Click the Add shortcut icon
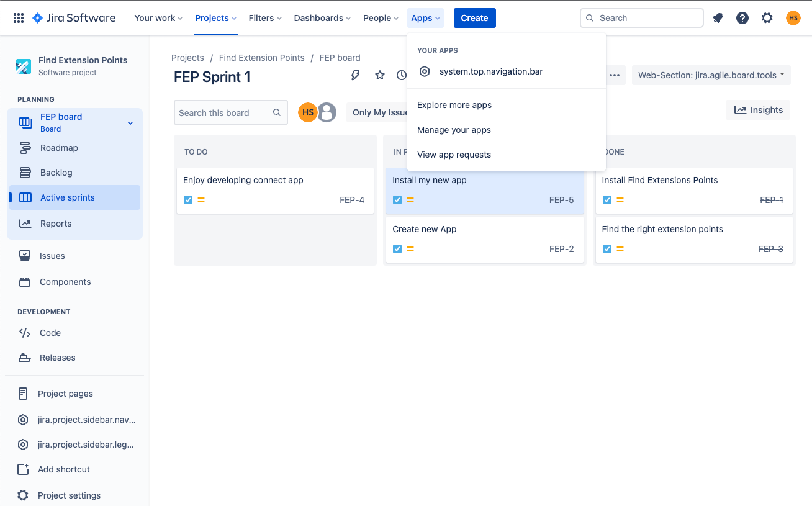 (23, 469)
